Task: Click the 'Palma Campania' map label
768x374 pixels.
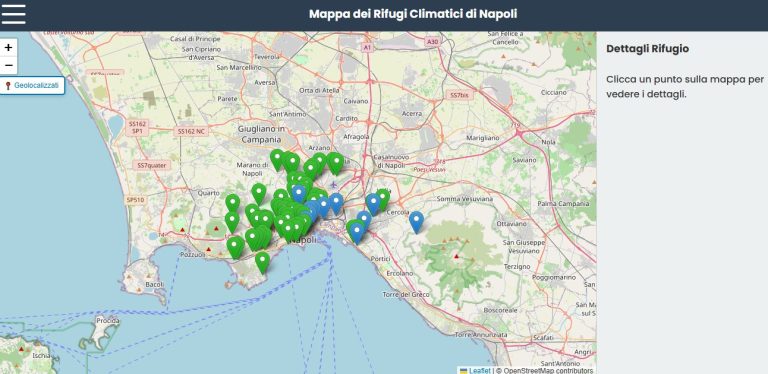Action: pos(563,203)
